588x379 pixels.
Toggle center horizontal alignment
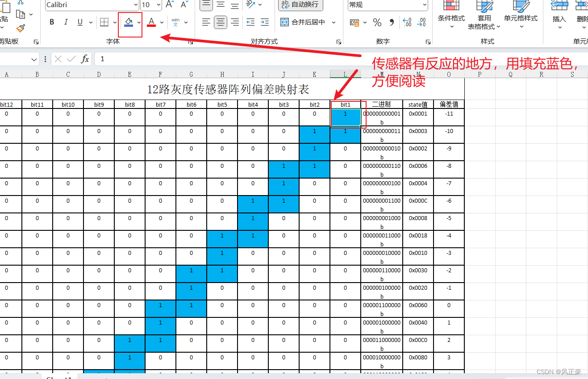click(x=220, y=22)
